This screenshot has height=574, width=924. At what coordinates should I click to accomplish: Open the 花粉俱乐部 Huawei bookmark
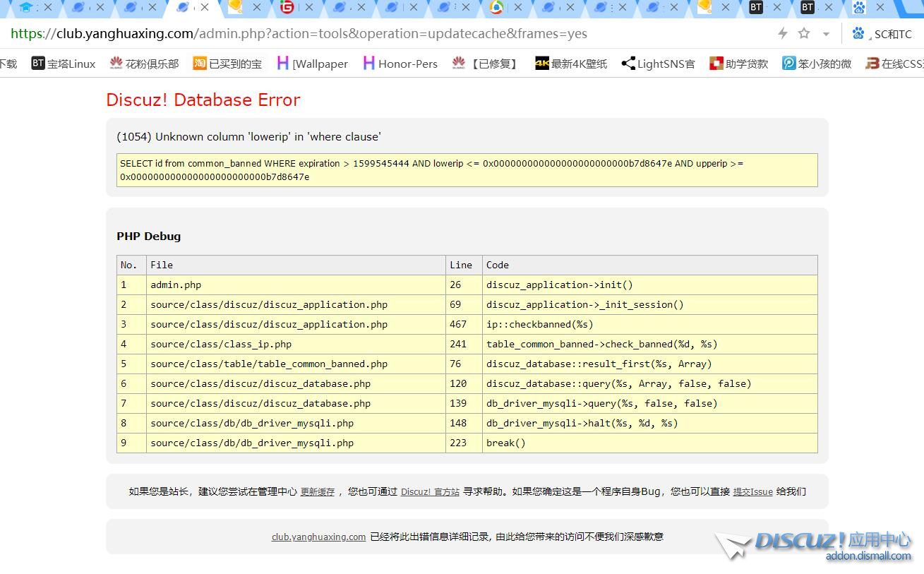point(144,64)
